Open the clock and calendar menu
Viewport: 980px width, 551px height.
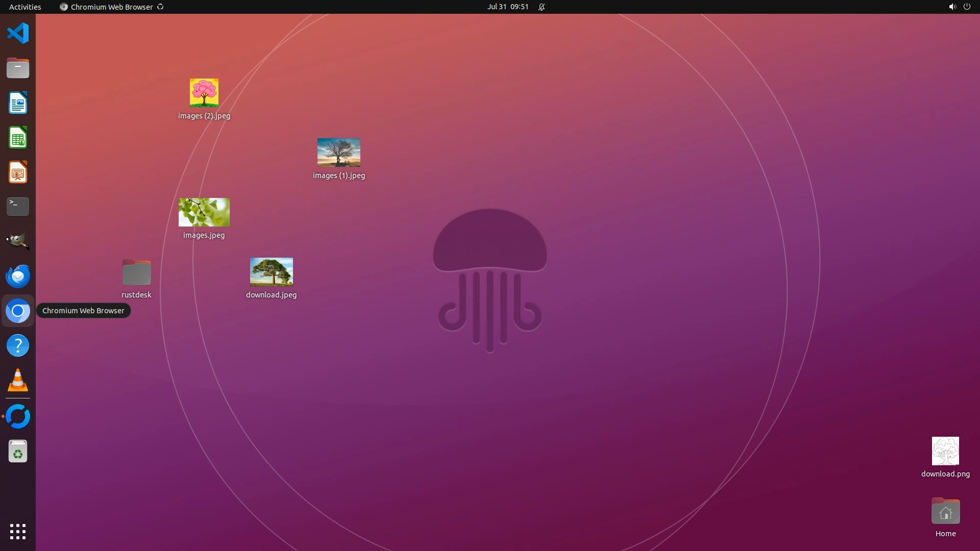[x=507, y=7]
